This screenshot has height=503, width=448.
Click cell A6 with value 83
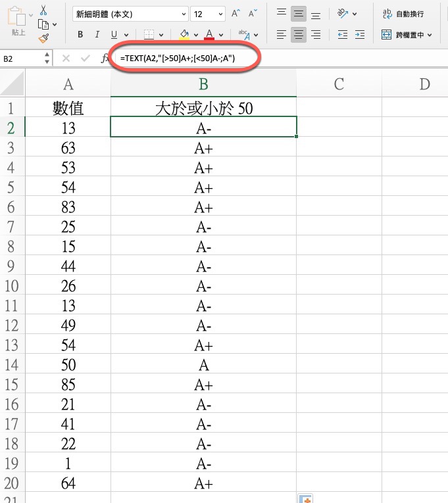[x=68, y=207]
